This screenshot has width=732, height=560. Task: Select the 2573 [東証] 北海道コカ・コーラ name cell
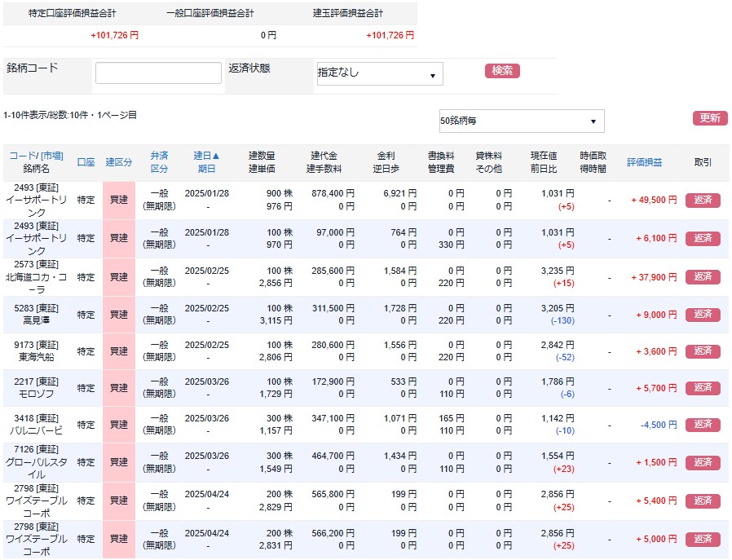coord(37,276)
